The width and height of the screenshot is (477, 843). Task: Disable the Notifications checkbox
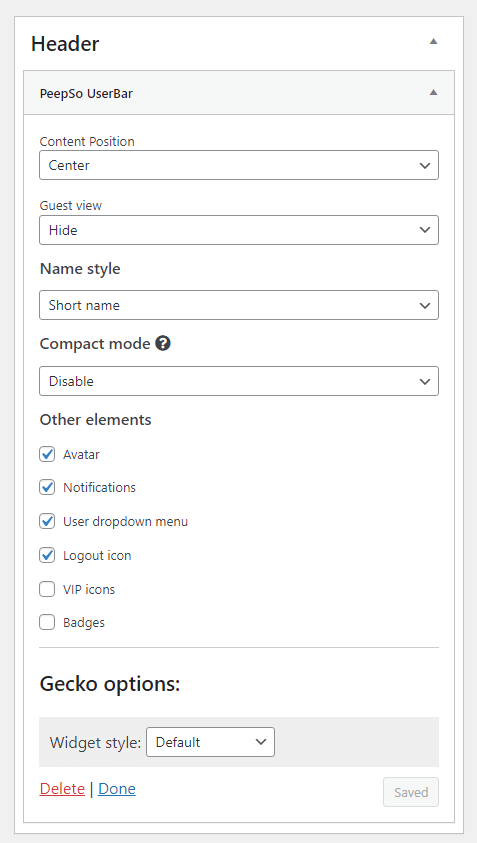(x=47, y=488)
